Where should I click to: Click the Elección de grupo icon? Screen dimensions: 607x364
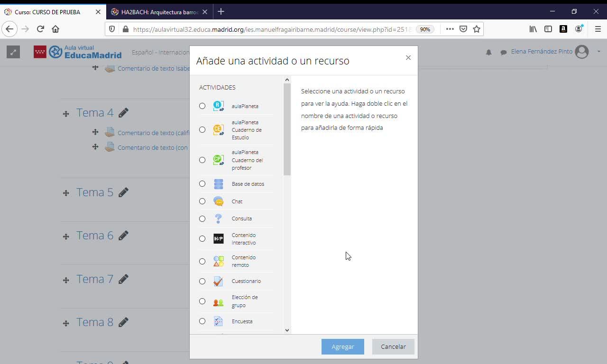coord(219,301)
